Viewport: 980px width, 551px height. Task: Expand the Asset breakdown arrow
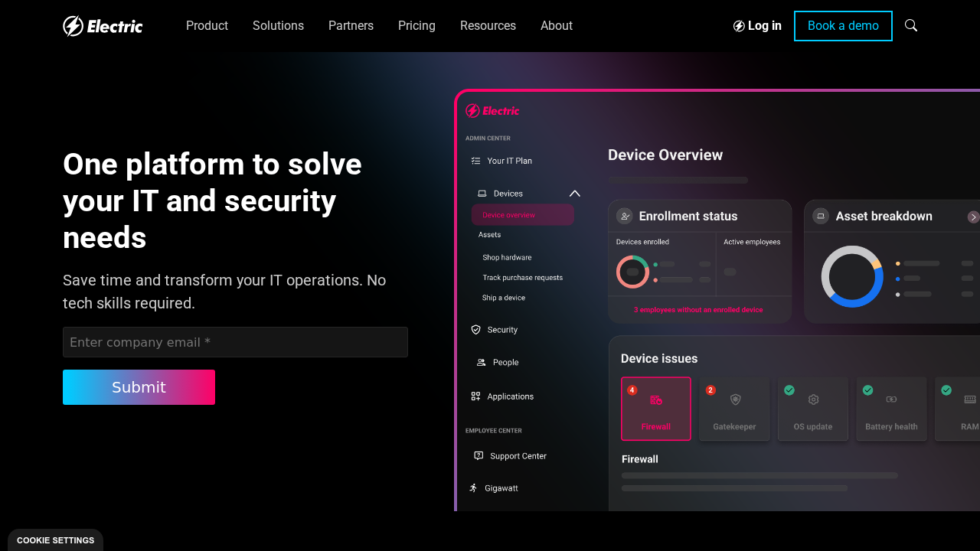(973, 217)
